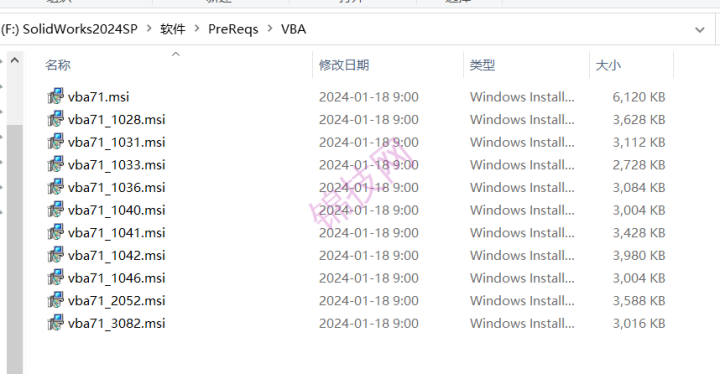Viewport: 720px width, 374px height.
Task: Go to PreReqs folder in breadcrumb
Action: pos(233,29)
